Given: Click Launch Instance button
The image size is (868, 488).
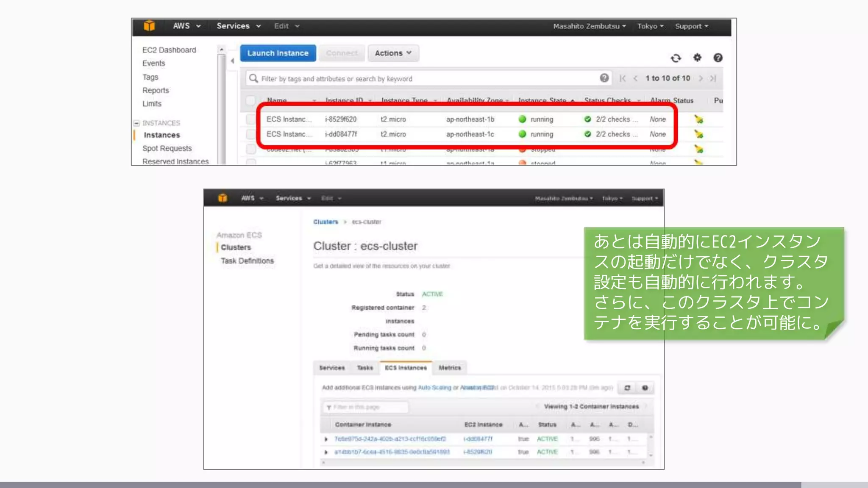Looking at the screenshot, I should click(278, 53).
